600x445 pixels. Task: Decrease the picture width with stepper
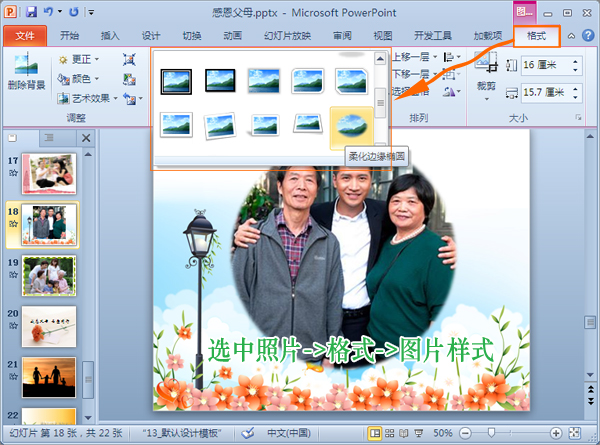[x=576, y=97]
